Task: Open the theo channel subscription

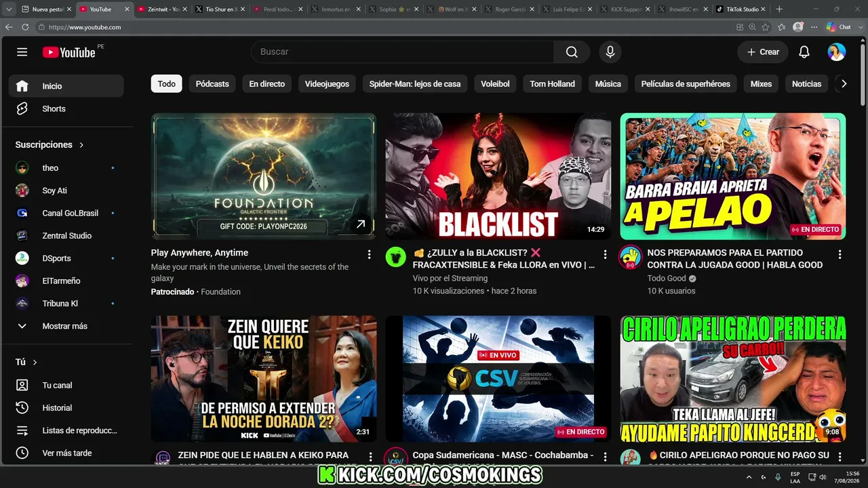Action: [x=66, y=167]
